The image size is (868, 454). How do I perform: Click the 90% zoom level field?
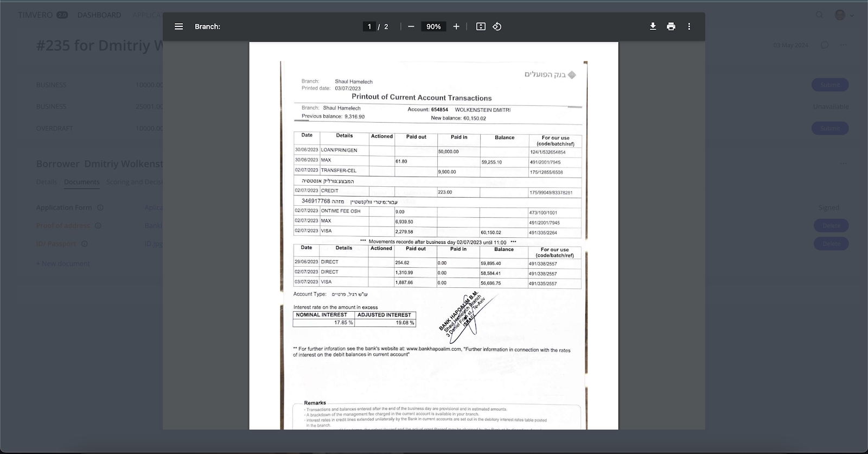pyautogui.click(x=433, y=27)
